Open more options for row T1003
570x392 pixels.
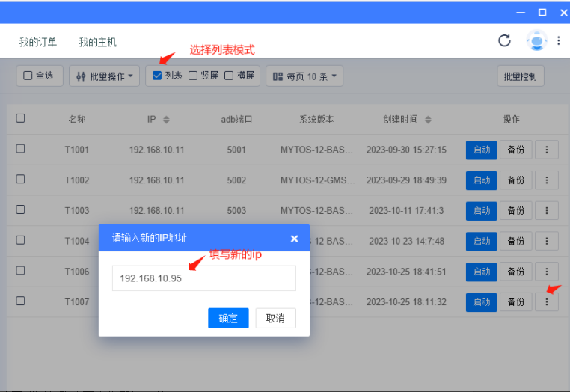(x=547, y=211)
